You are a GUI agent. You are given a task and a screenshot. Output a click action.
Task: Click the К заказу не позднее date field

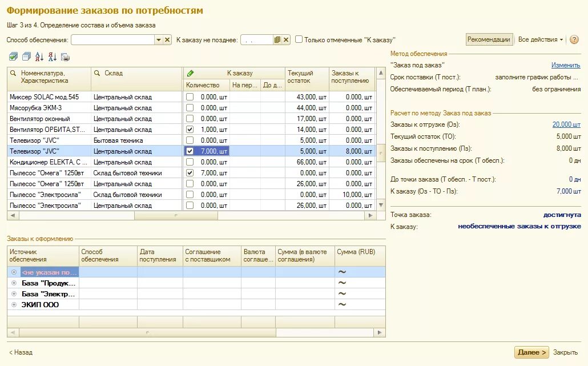point(257,40)
